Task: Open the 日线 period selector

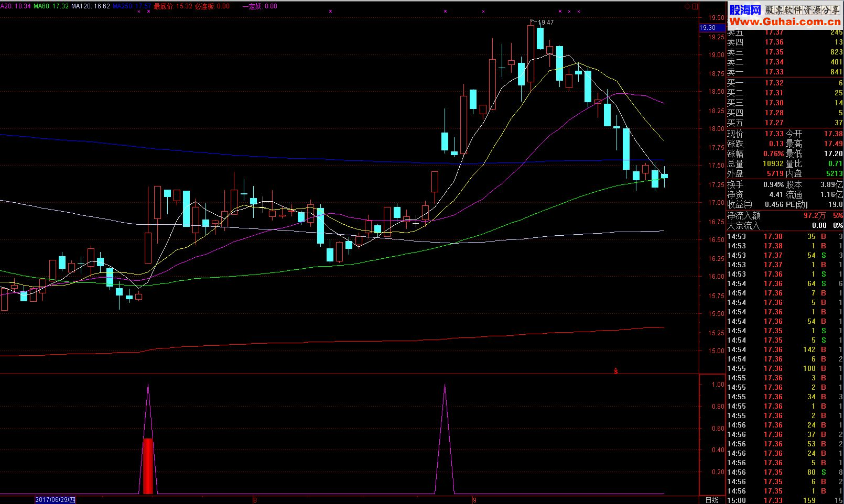Action: click(x=711, y=500)
